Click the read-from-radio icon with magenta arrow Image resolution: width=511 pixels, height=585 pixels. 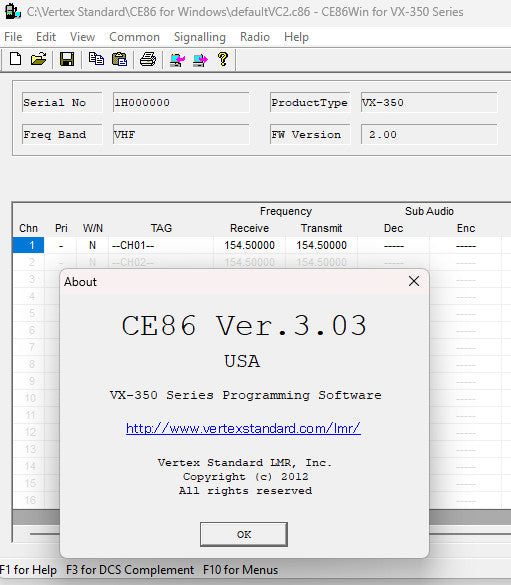coord(177,60)
